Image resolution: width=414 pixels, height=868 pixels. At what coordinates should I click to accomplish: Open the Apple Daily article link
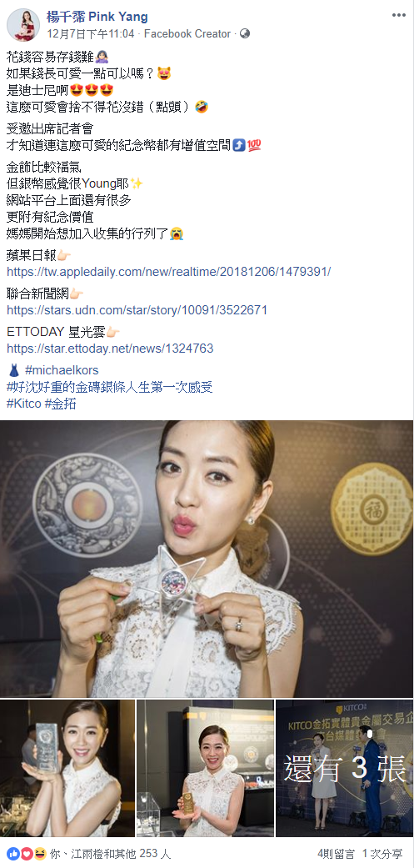click(168, 272)
